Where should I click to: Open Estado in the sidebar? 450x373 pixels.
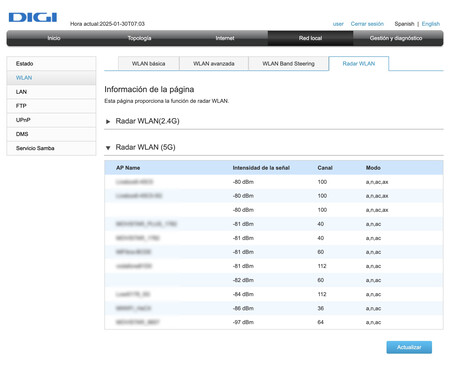click(x=51, y=64)
